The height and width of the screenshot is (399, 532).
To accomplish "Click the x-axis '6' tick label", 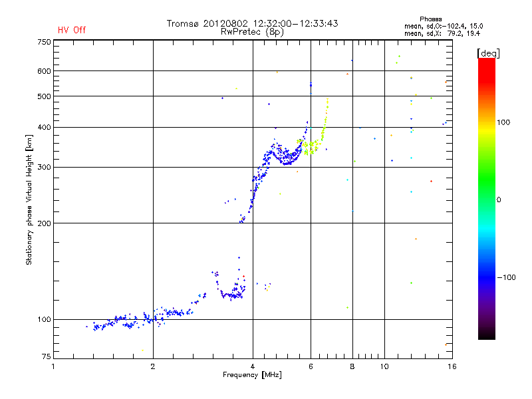I will click(311, 366).
